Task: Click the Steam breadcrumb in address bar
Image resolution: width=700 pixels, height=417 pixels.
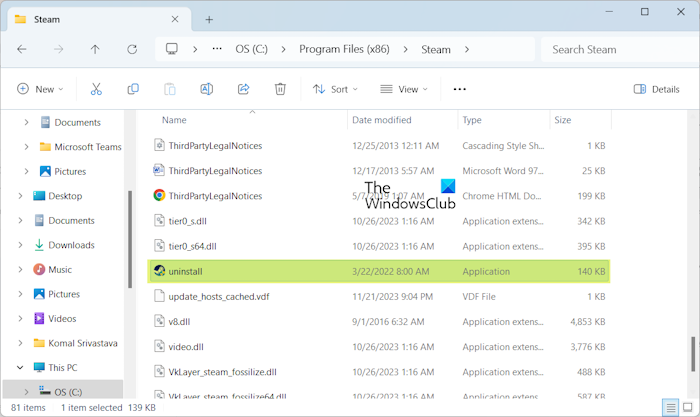Action: [x=436, y=49]
